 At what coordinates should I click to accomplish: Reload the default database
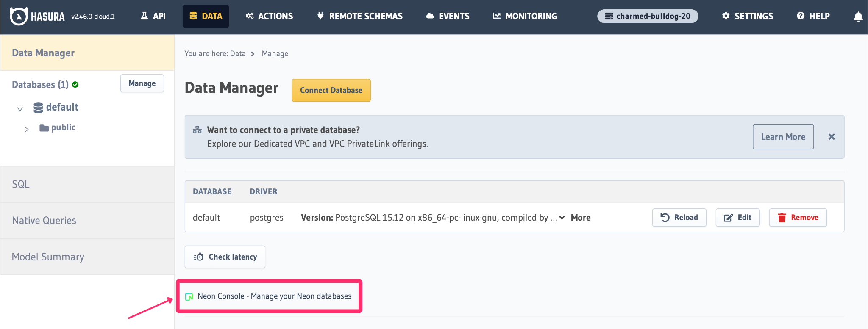pyautogui.click(x=679, y=218)
